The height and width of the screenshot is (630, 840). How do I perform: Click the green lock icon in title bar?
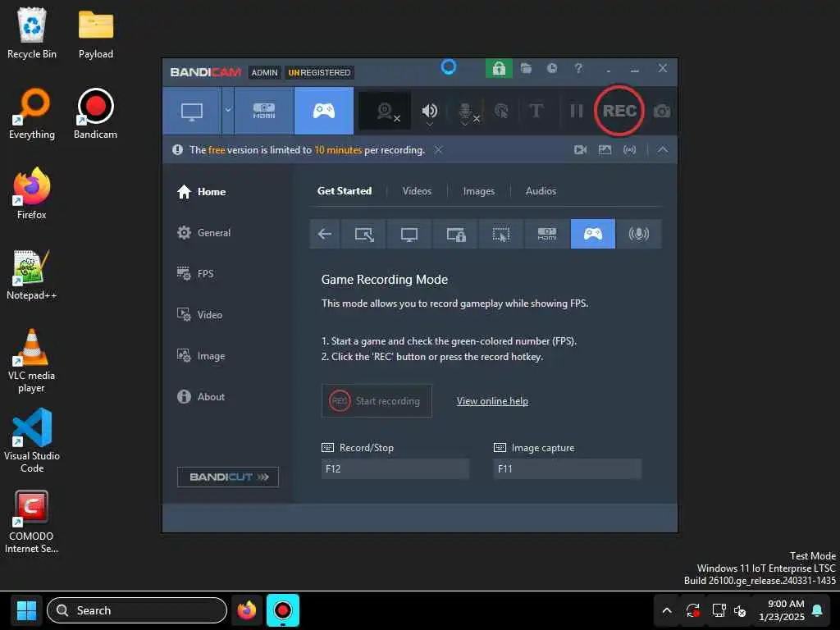click(499, 68)
